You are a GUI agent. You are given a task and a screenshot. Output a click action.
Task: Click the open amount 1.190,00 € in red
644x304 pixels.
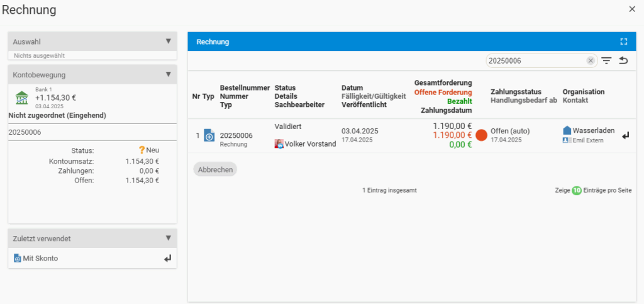tap(452, 135)
